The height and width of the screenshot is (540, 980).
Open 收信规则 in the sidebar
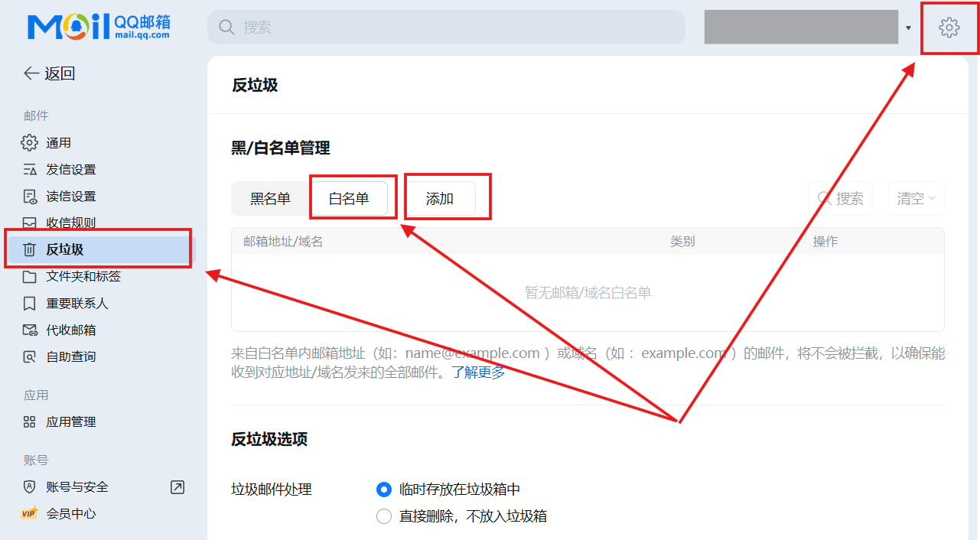point(70,223)
